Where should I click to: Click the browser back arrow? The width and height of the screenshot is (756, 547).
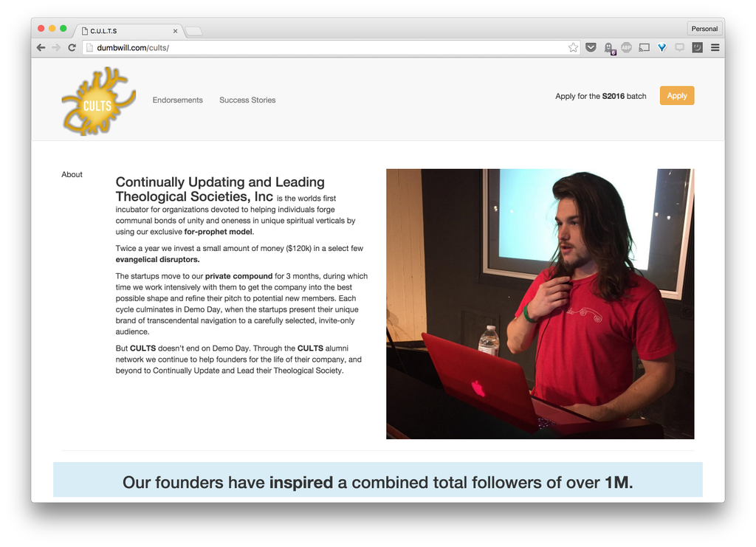pyautogui.click(x=41, y=47)
